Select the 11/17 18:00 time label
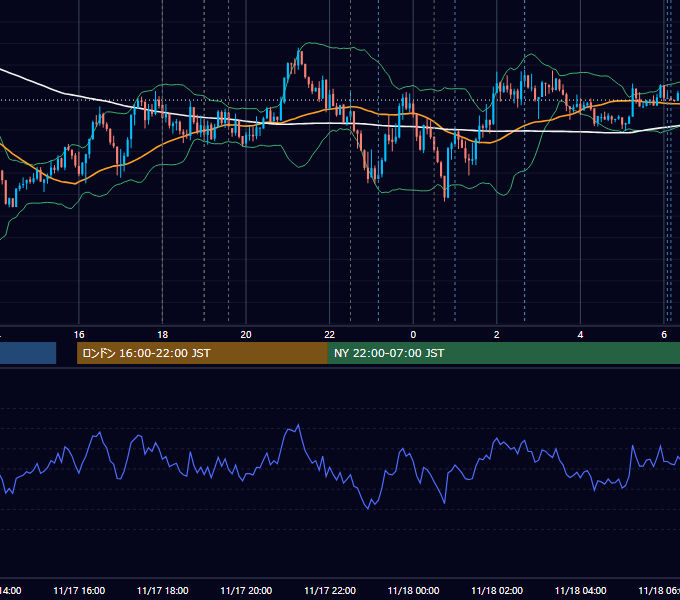Screen dimensions: 680x600 coord(163,590)
